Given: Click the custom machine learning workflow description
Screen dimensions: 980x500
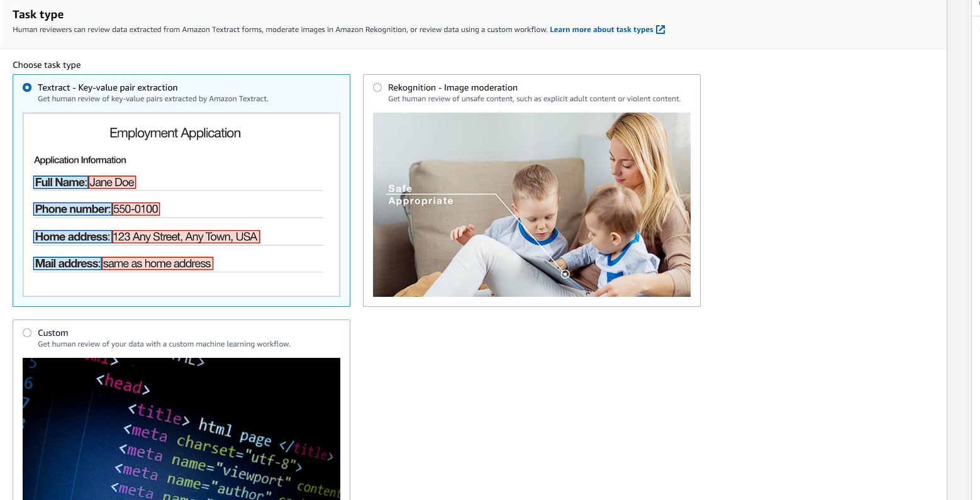Looking at the screenshot, I should [164, 344].
